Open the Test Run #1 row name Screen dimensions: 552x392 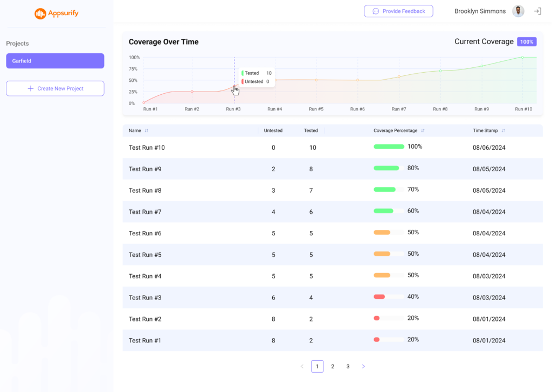(x=144, y=341)
